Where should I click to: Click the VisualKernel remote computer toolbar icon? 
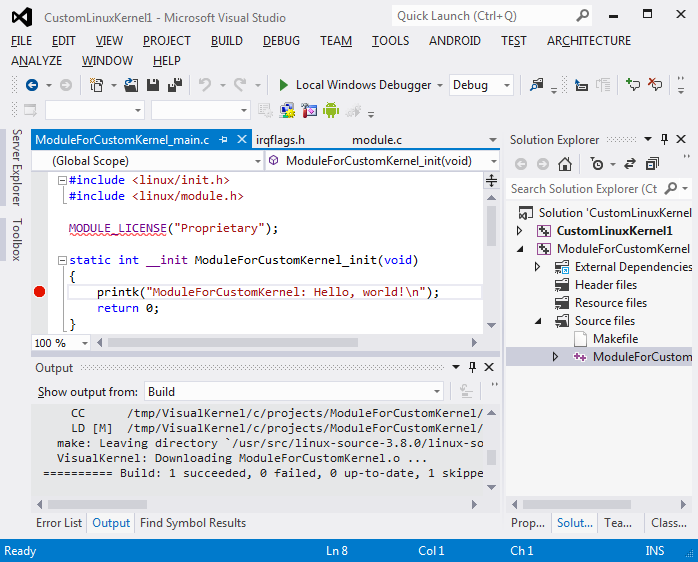click(287, 110)
